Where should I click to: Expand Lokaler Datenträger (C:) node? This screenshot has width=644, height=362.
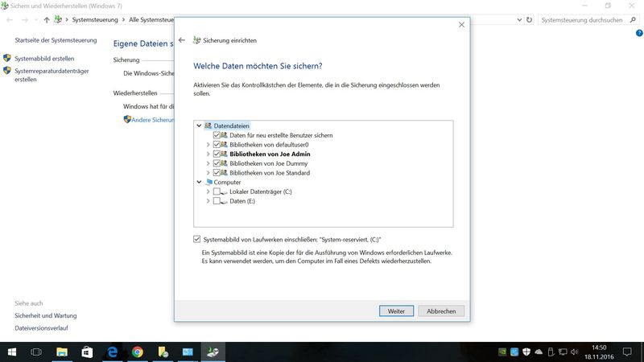coord(208,191)
